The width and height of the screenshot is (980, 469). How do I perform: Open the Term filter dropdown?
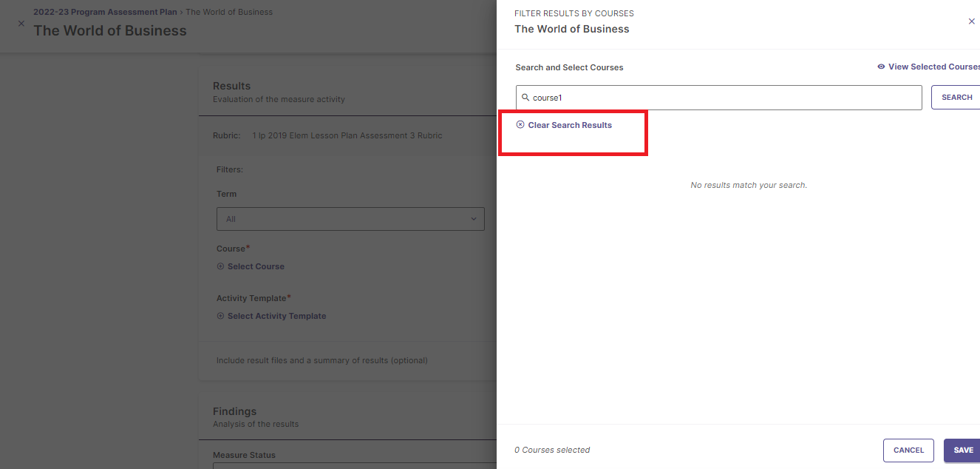350,219
